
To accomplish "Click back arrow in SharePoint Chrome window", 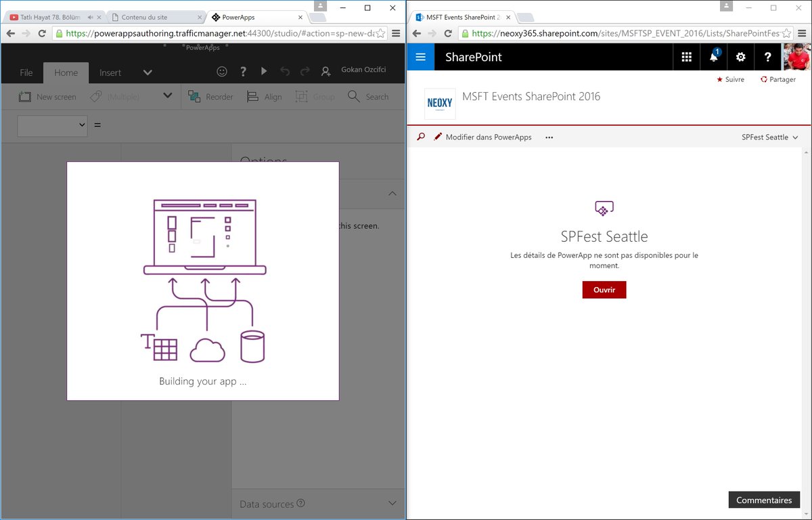I will (x=416, y=33).
